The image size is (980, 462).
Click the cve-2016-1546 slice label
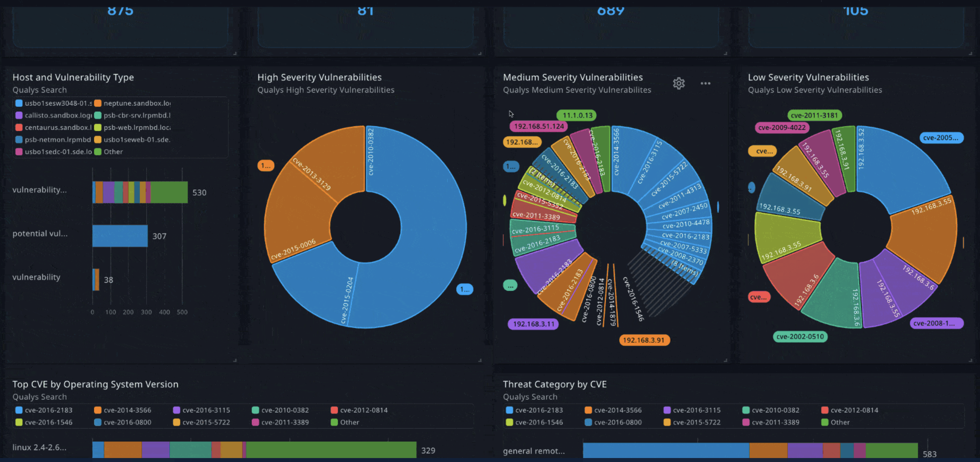pos(633,299)
